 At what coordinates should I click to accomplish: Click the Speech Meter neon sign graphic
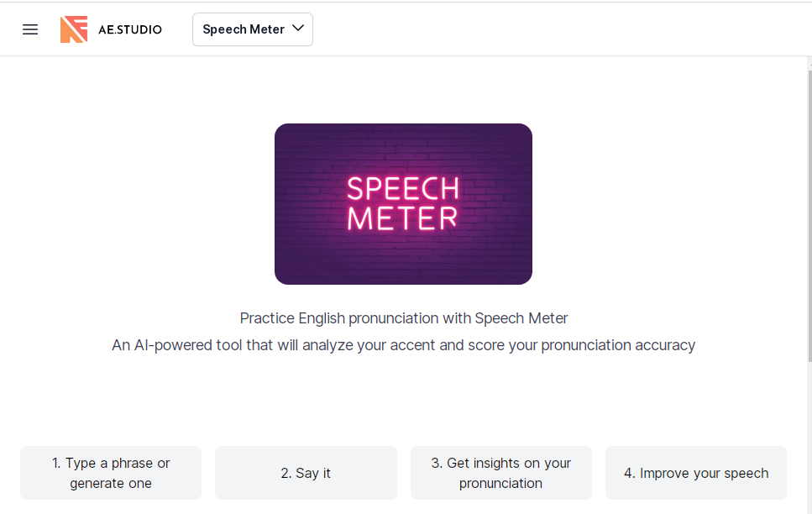[403, 204]
